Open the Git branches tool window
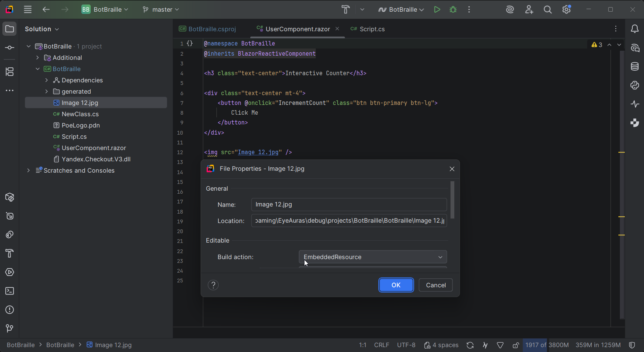This screenshot has width=644, height=352. pos(9,329)
